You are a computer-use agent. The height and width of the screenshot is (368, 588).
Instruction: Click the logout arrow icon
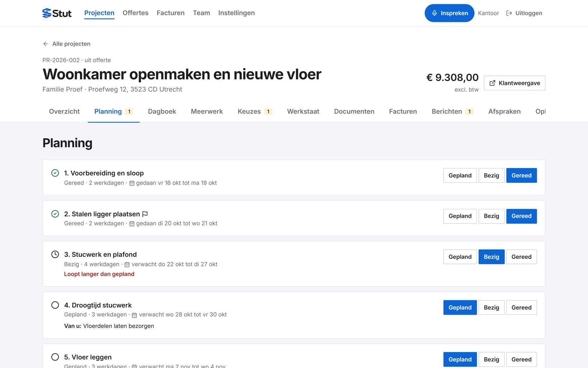pos(509,13)
